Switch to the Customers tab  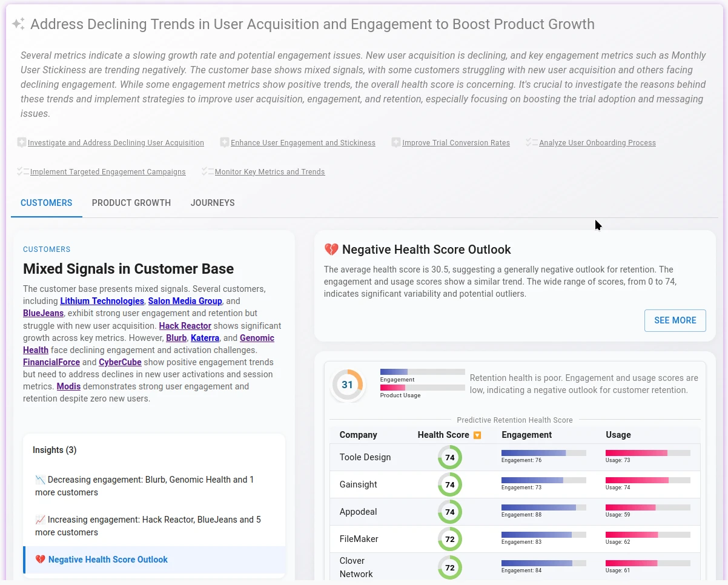click(x=47, y=203)
